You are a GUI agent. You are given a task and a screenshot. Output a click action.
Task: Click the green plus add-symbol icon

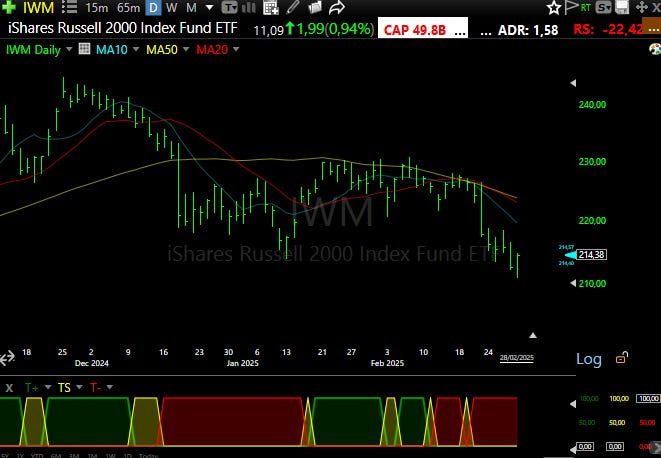click(9, 6)
